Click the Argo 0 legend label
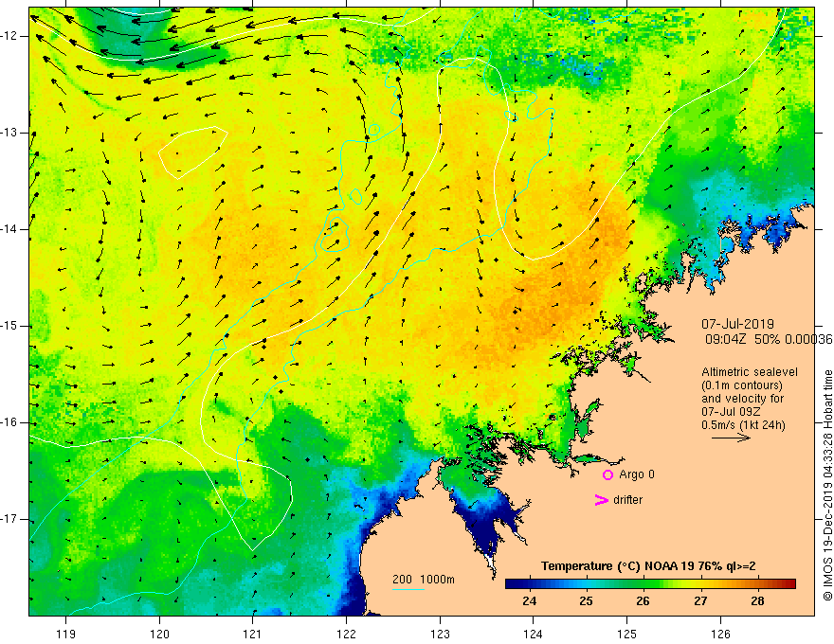 (637, 474)
